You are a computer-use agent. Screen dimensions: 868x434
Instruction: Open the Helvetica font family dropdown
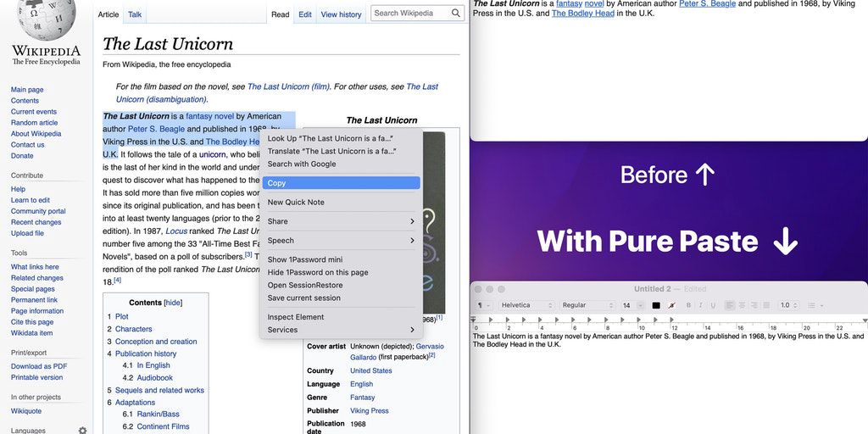tap(526, 305)
